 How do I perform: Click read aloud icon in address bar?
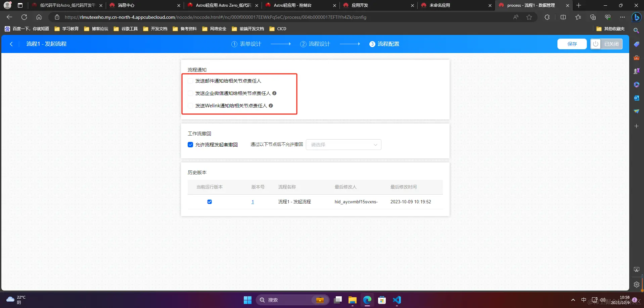516,17
